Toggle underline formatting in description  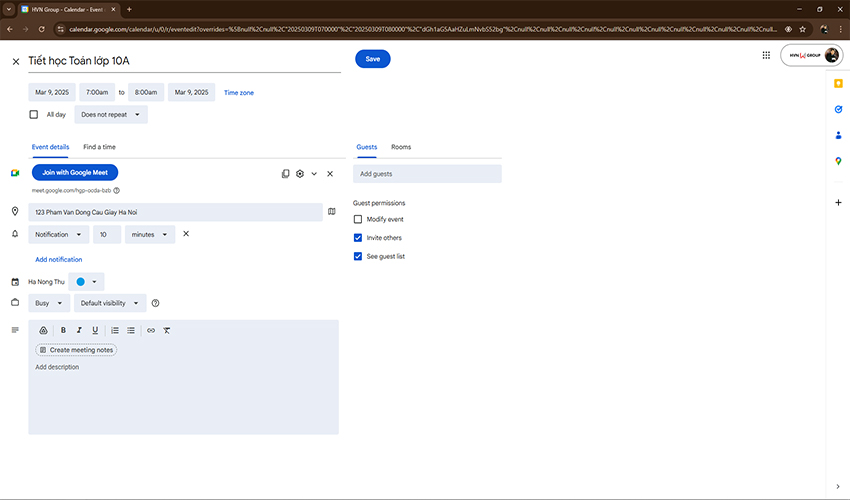tap(95, 330)
